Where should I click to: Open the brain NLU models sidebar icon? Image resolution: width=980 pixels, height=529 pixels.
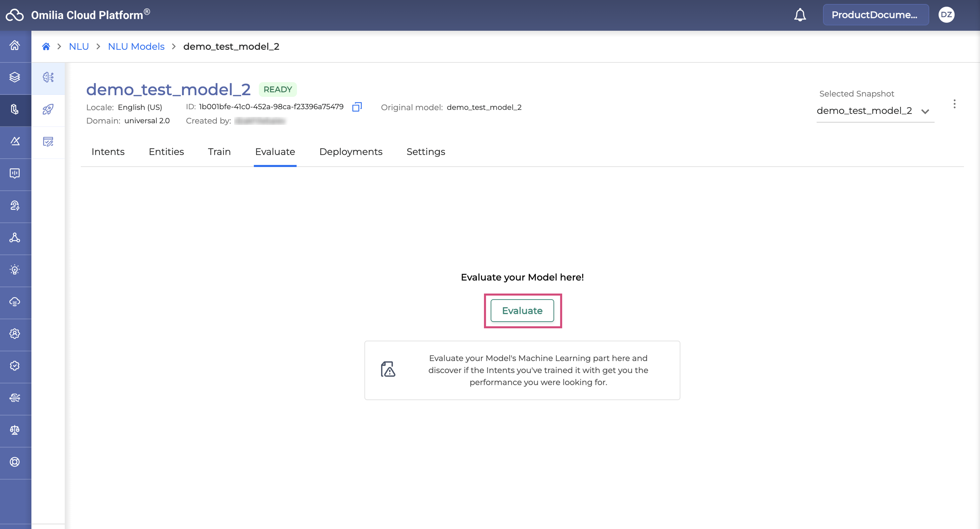pos(48,77)
